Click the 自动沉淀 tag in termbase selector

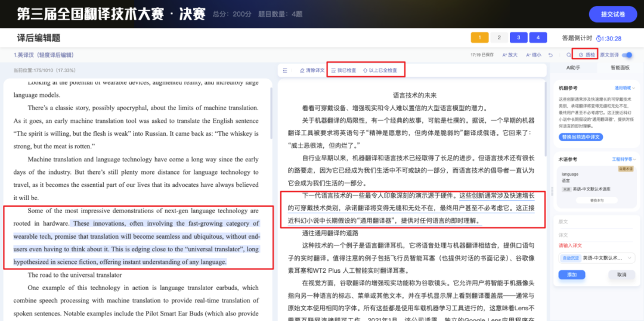click(570, 258)
